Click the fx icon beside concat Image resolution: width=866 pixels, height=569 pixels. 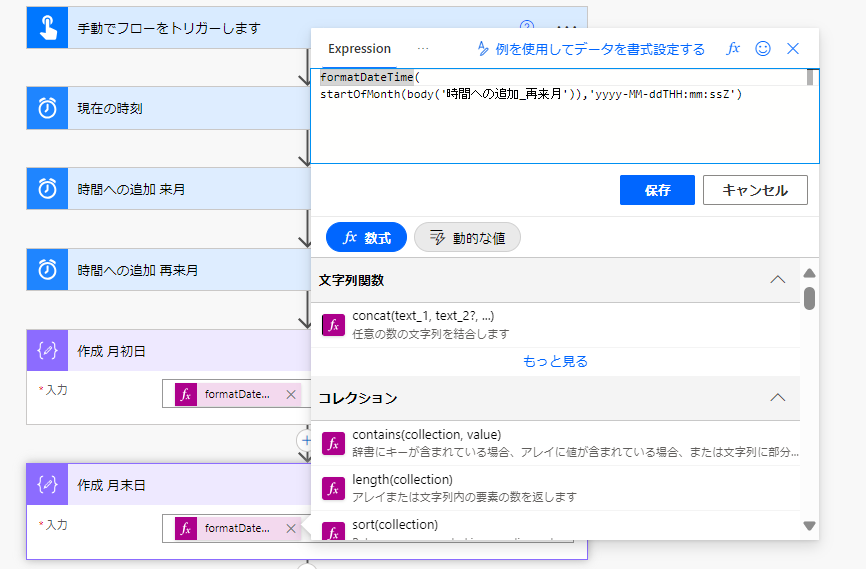[334, 325]
